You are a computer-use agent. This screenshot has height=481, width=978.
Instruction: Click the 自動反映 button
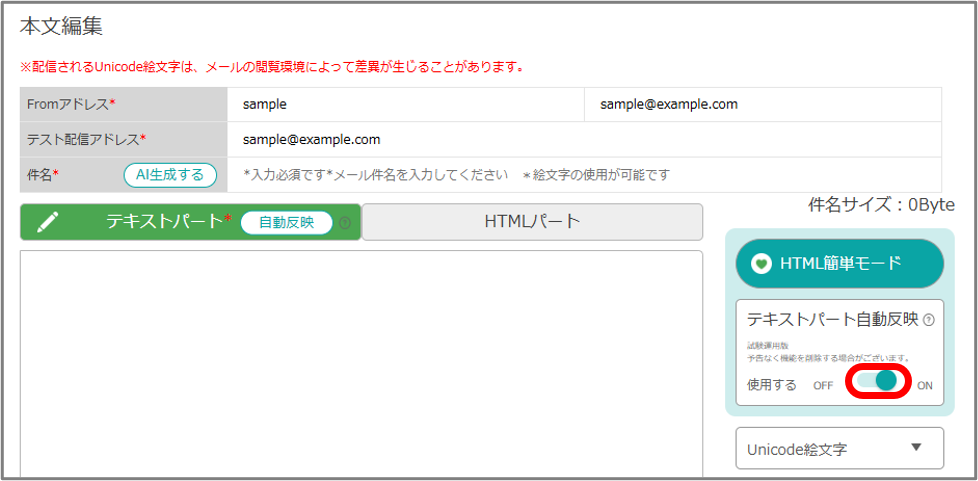[286, 223]
